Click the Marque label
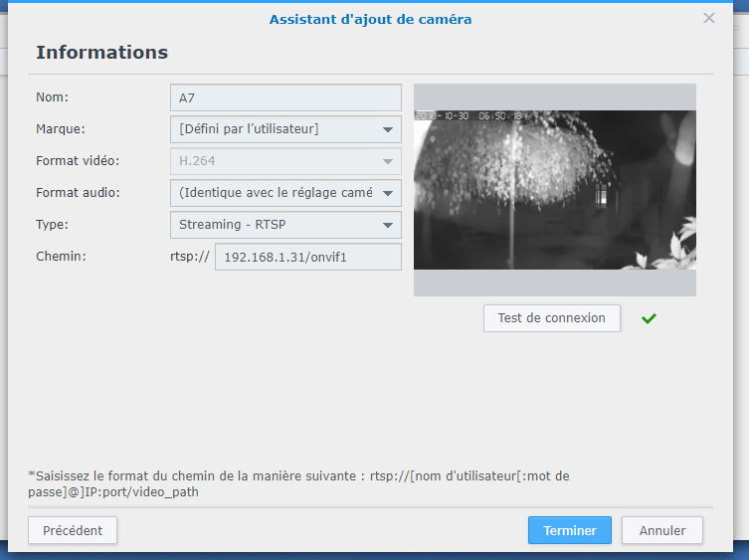749x560 pixels. [x=61, y=129]
